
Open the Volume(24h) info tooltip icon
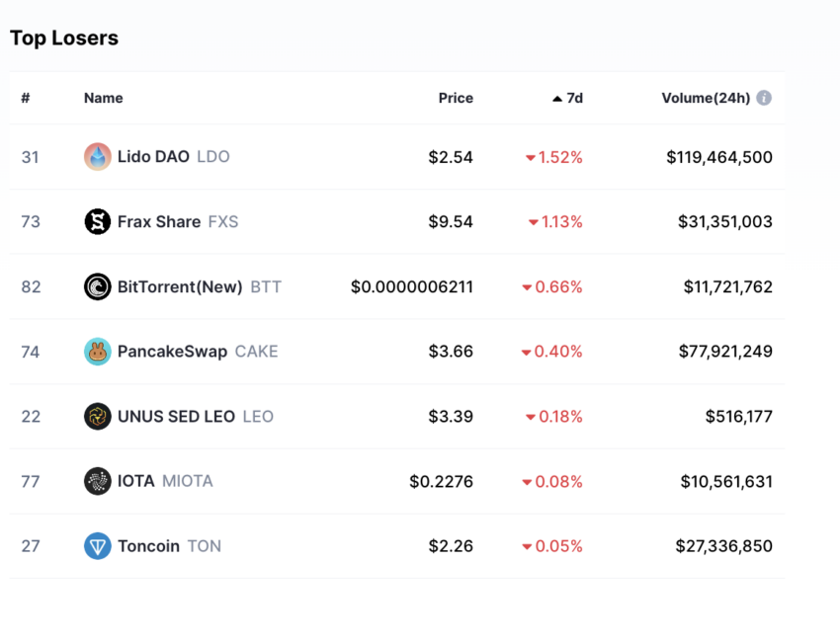pos(764,98)
